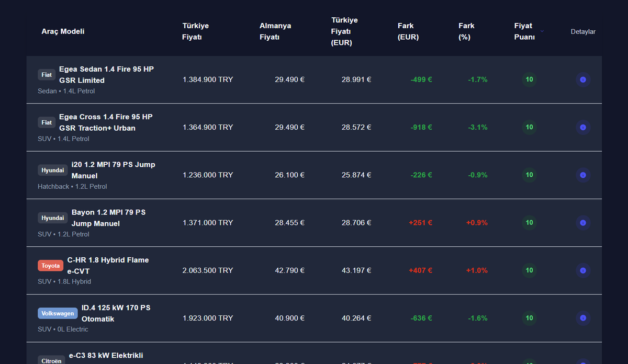Open details icon for Bayon Jump Manuel row

coord(582,222)
